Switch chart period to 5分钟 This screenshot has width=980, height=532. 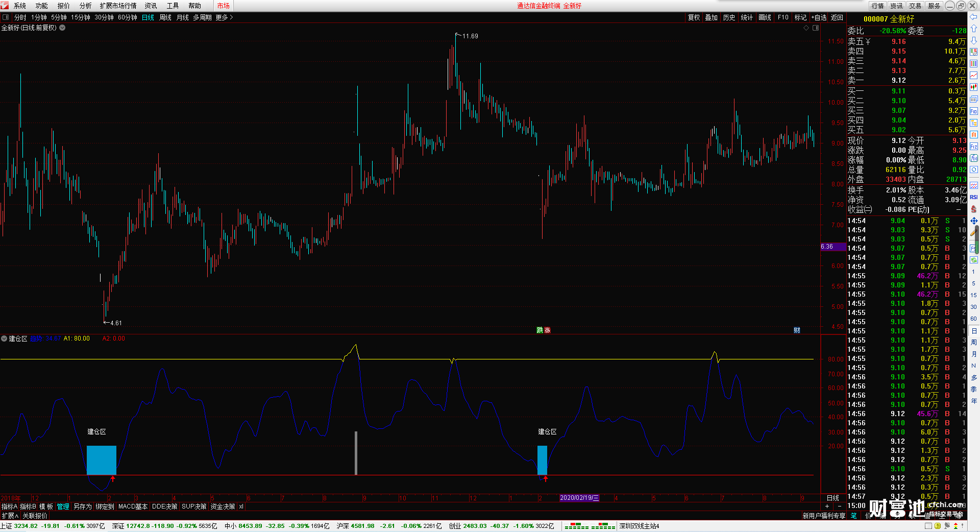tap(59, 17)
